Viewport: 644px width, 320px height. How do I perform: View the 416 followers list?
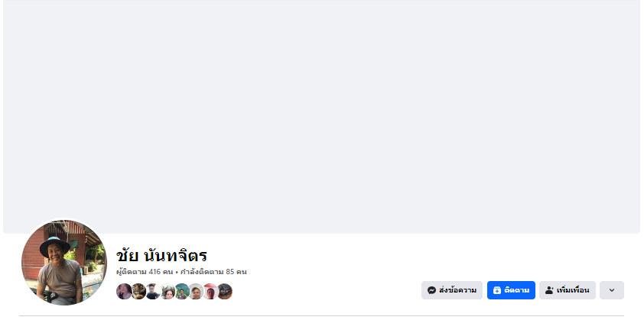[x=145, y=272]
